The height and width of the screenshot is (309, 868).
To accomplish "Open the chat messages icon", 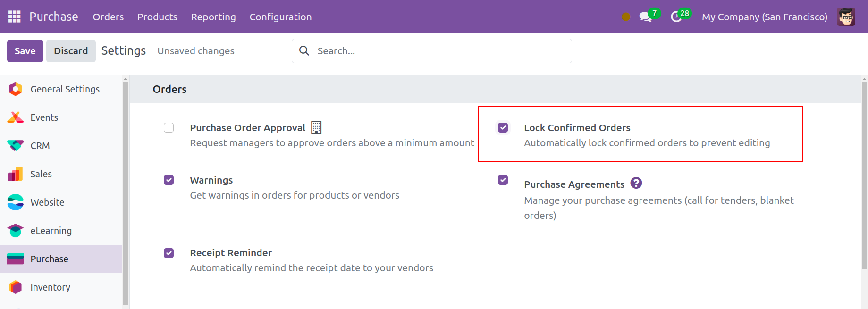I will click(x=645, y=17).
